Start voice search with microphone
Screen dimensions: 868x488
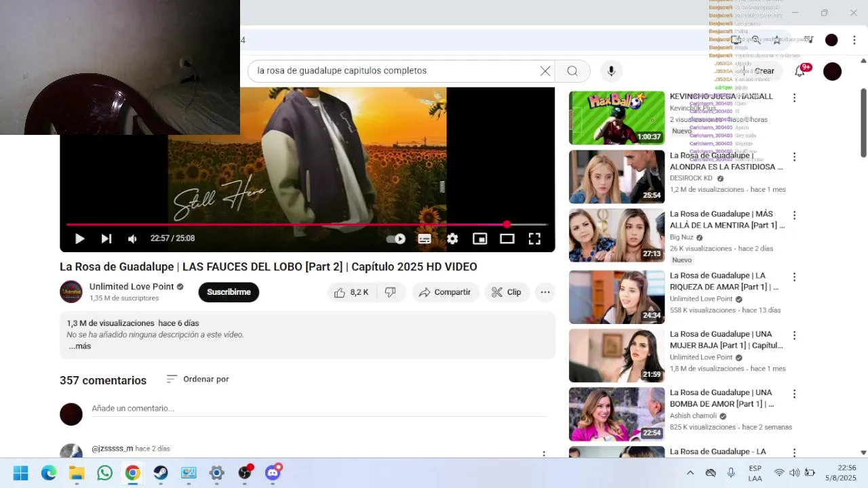(611, 70)
